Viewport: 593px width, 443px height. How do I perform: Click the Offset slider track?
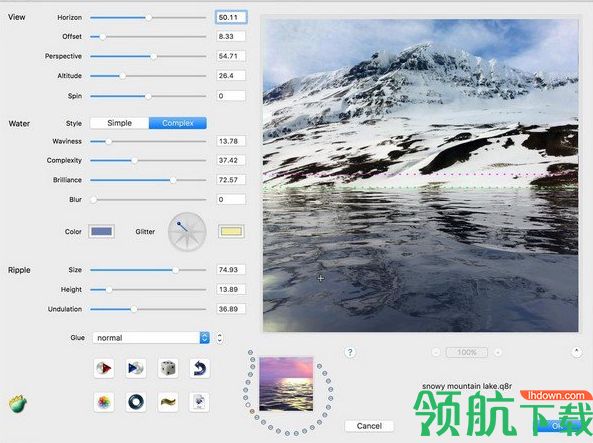click(148, 37)
